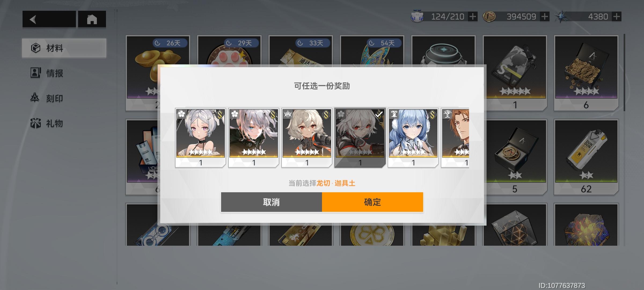Viewport: 644px width, 290px height.
Task: Add coins with plus next to 394509
Action: pyautogui.click(x=544, y=17)
